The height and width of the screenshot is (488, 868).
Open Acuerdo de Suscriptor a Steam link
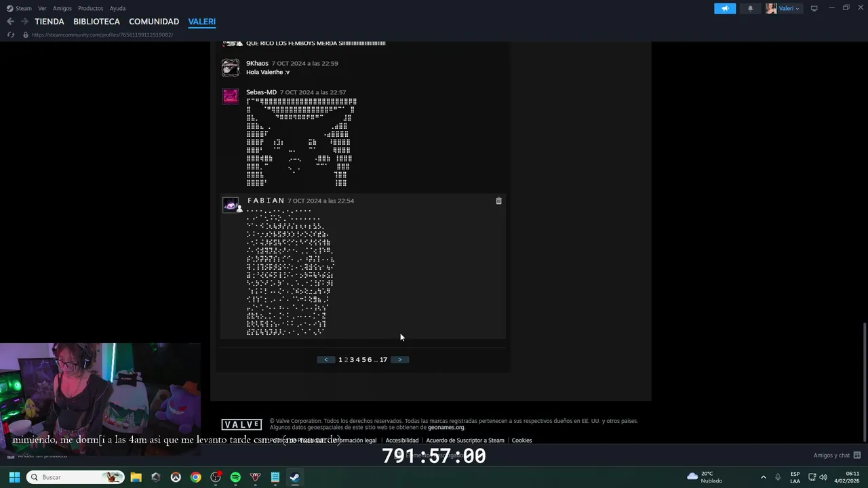pyautogui.click(x=465, y=441)
